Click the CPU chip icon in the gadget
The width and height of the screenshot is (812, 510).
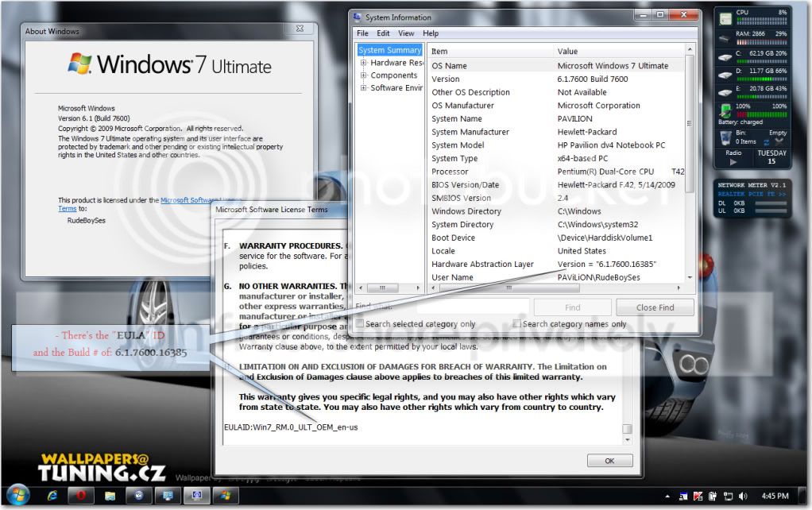725,18
